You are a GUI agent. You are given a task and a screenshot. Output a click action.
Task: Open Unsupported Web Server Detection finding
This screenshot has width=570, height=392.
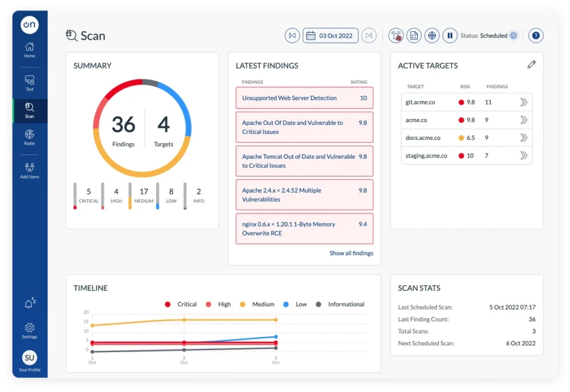(x=305, y=98)
